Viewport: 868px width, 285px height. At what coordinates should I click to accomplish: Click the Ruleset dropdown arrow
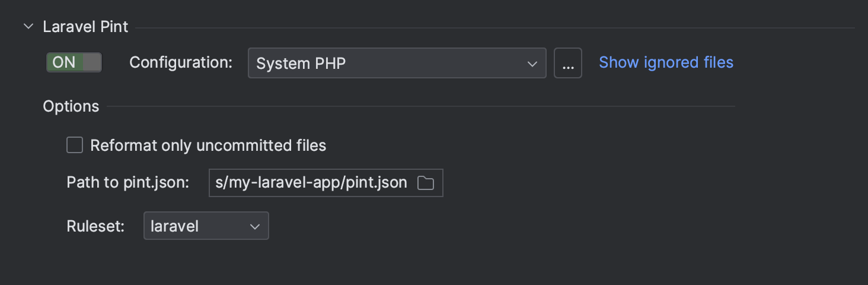click(x=255, y=226)
